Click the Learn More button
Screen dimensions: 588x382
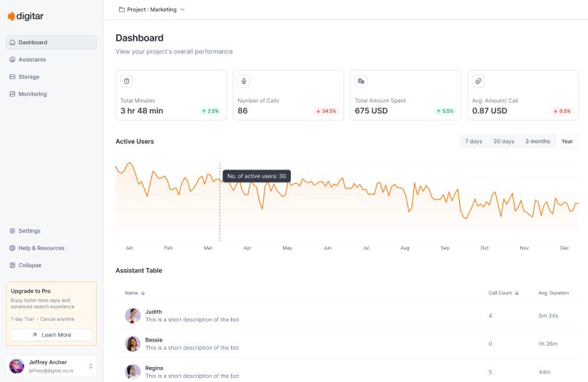pos(51,335)
